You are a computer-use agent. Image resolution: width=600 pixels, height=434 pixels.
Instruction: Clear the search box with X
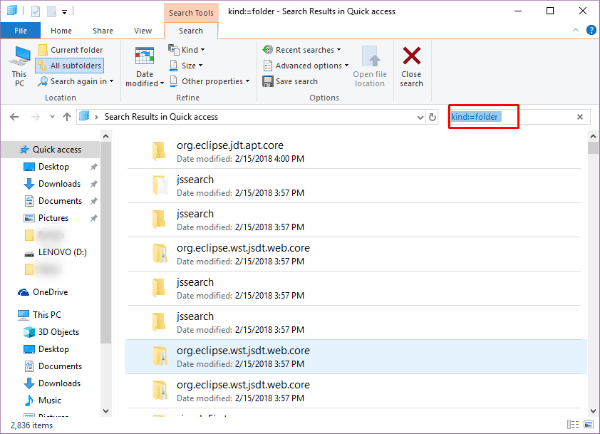pos(580,117)
